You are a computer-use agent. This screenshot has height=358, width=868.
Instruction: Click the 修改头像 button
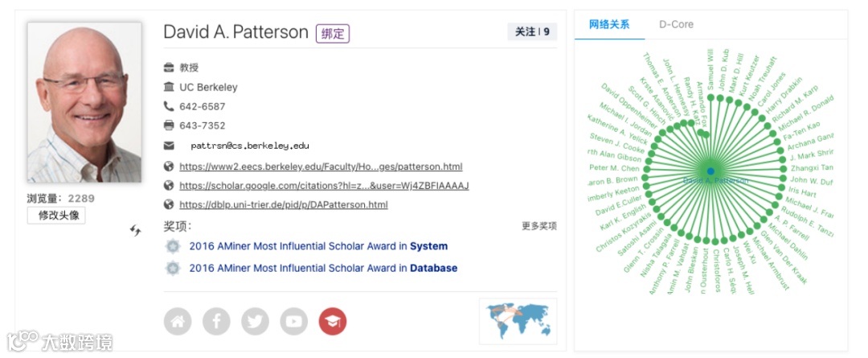56,216
